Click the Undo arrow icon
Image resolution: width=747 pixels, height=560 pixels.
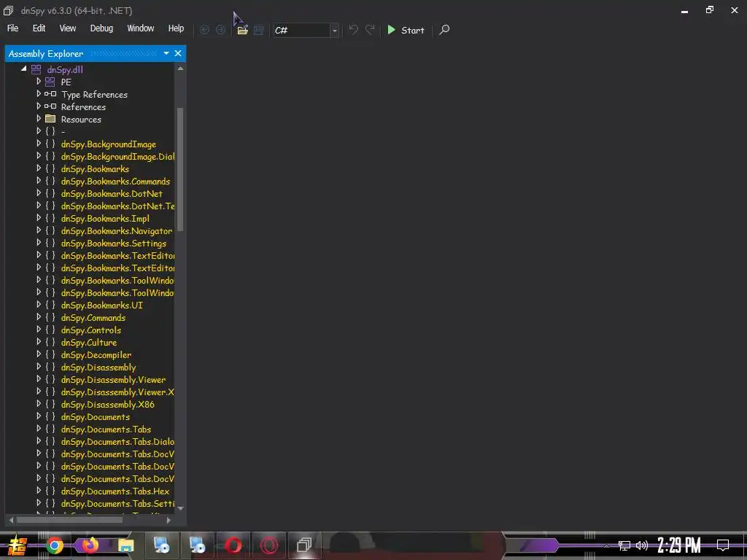click(354, 29)
